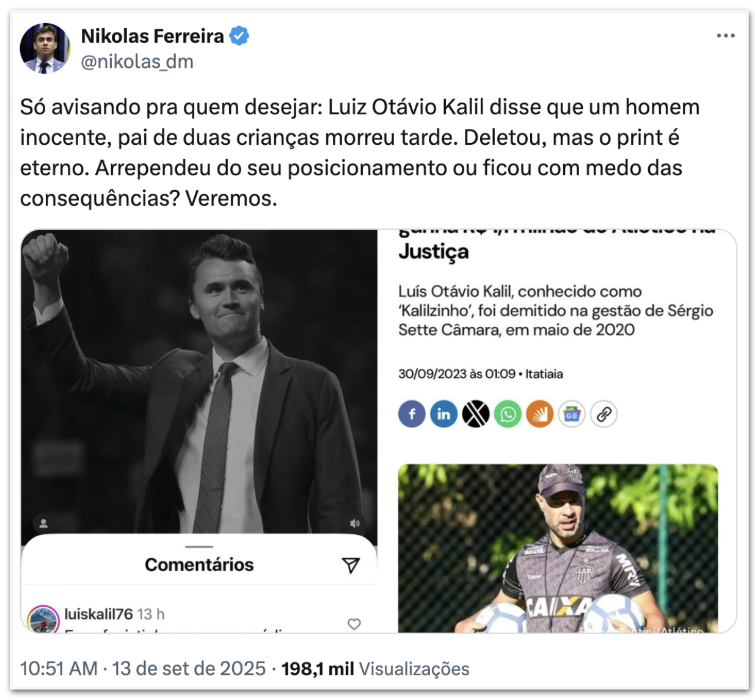Click the orange share icon

[x=539, y=414]
